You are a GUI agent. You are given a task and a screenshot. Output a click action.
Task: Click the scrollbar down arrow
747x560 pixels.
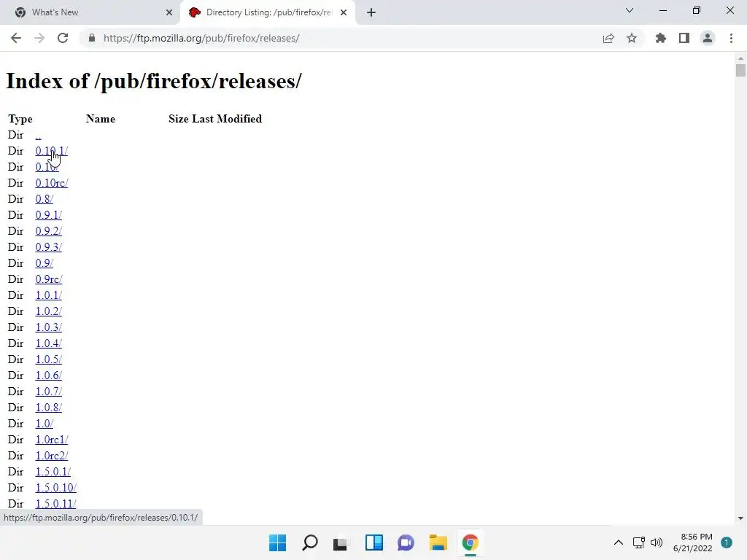point(740,518)
